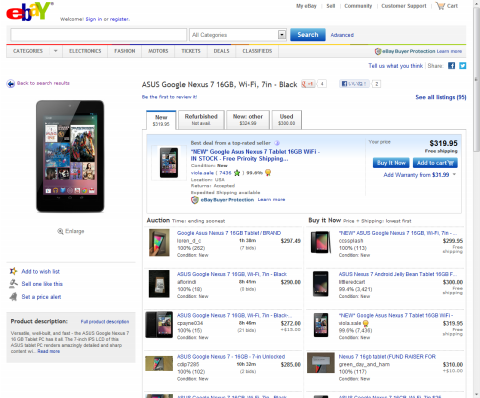Viewport: 480px width, 398px height.
Task: Click the Add to wish list star icon
Action: point(13,271)
